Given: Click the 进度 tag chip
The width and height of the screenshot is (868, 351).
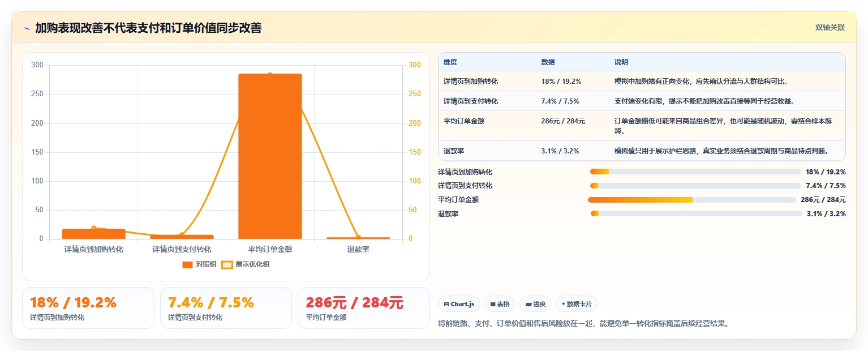Looking at the screenshot, I should click(x=535, y=304).
